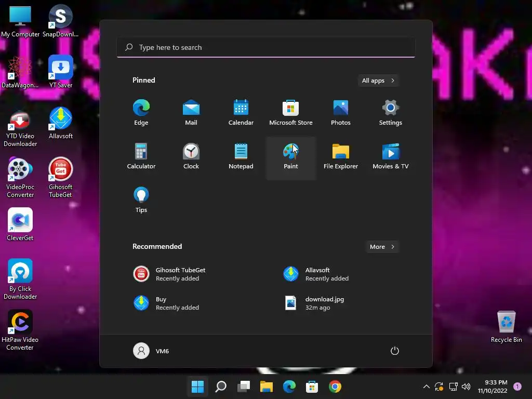Viewport: 532px width, 399px height.
Task: Launch Movies & TV app
Action: click(391, 156)
